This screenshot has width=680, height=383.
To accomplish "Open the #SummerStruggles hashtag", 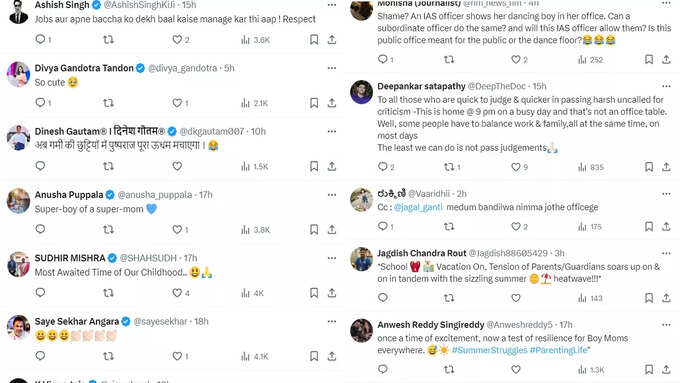I will (490, 350).
